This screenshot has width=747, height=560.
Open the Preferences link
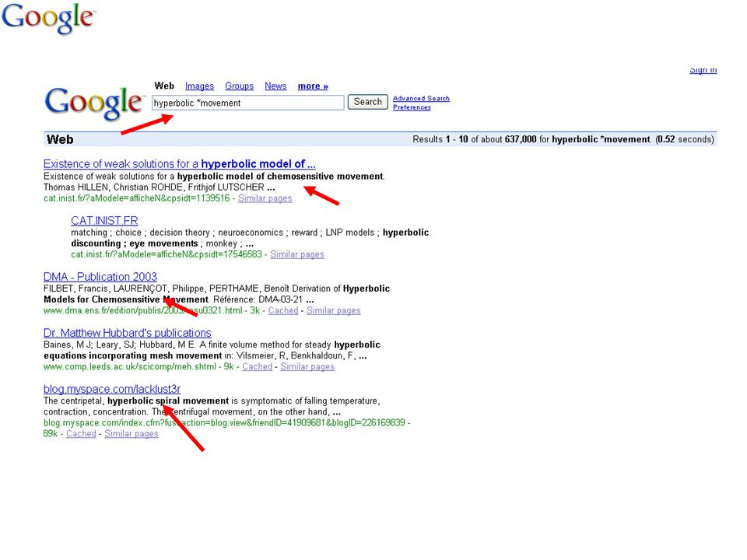(x=412, y=107)
